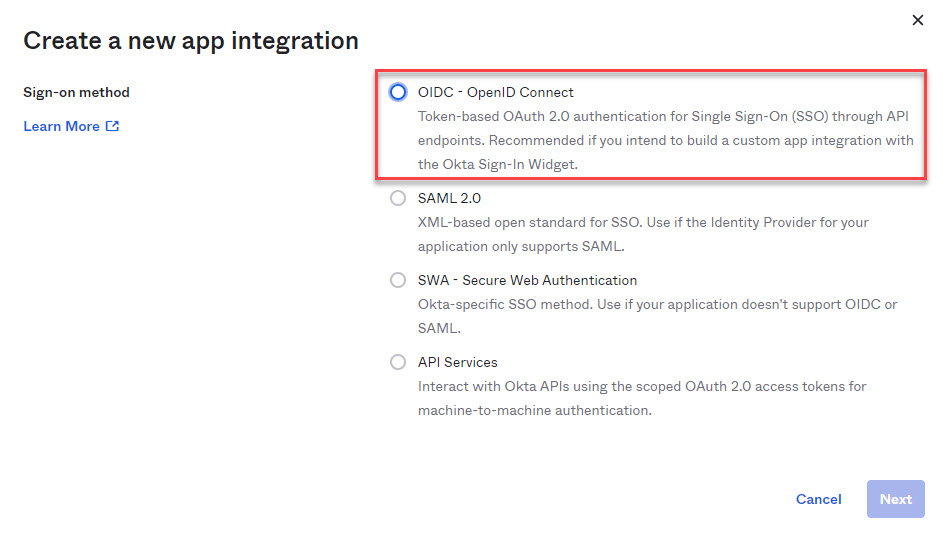
Task: Select SWA - Secure Web Authentication radio button
Action: (398, 280)
